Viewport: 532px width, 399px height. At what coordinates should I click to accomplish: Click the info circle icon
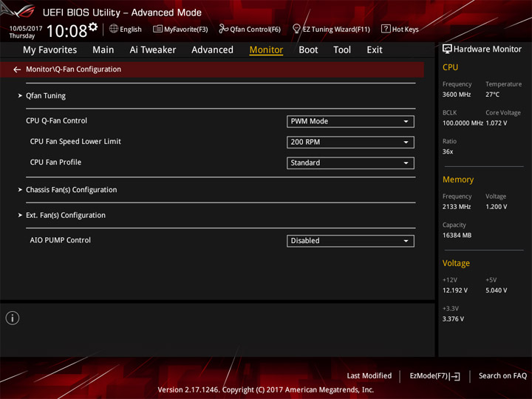click(x=13, y=318)
